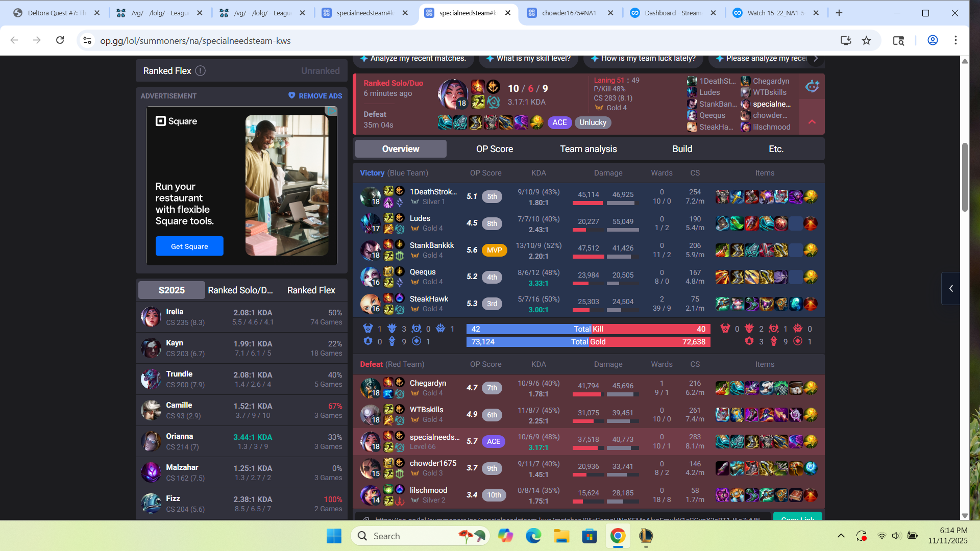Click the Ranked Flex info icon
This screenshot has width=980, height=551.
(201, 71)
